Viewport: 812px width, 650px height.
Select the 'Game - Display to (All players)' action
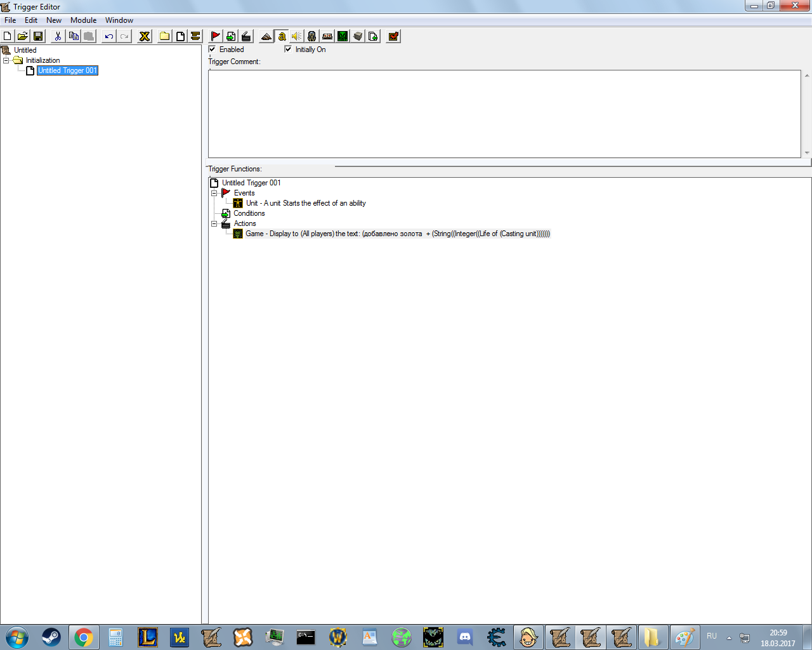click(x=398, y=234)
